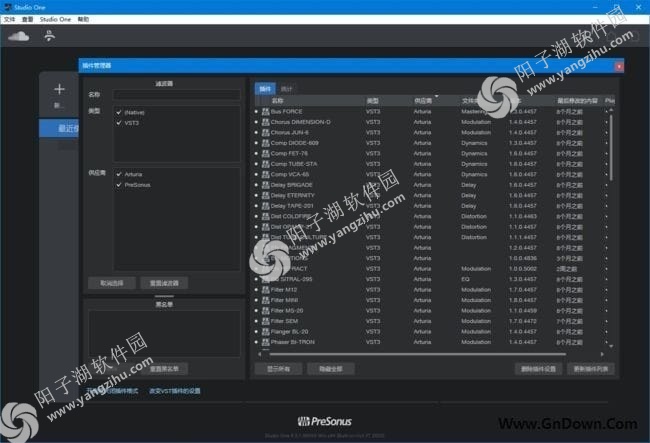Open the 查看 menu
Viewport: 650px width, 443px height.
[x=27, y=19]
